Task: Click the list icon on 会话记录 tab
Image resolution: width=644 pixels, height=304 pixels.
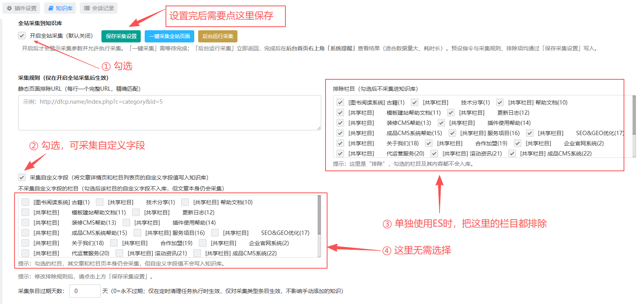Action: click(x=87, y=8)
